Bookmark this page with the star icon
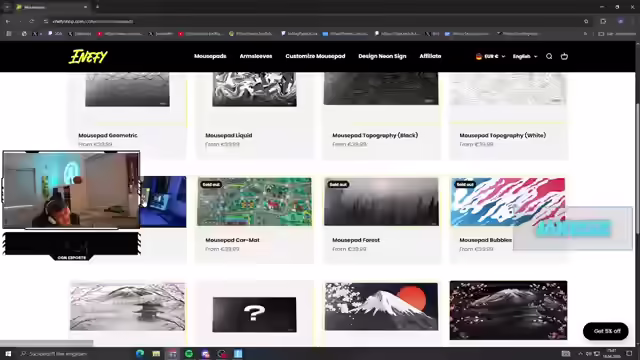 [586, 21]
